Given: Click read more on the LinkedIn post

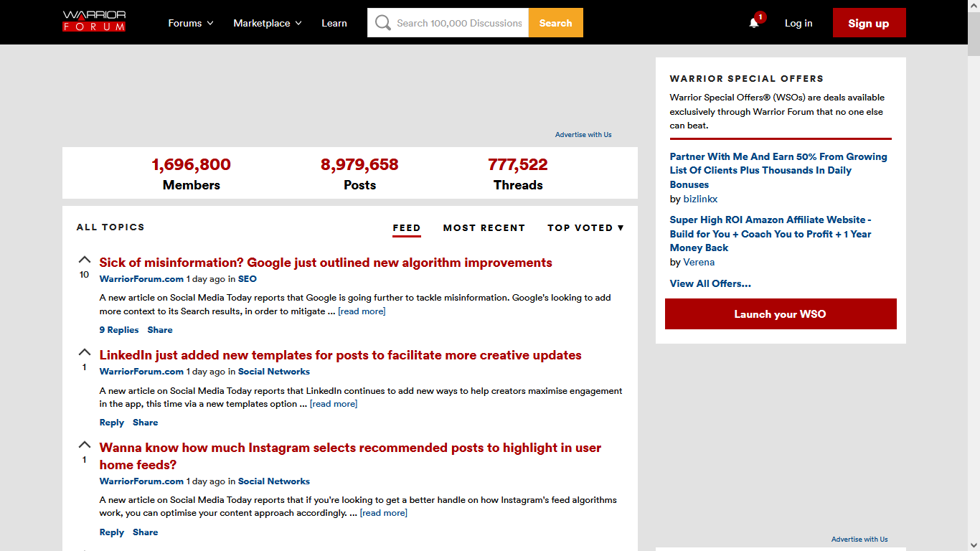Looking at the screenshot, I should (x=334, y=404).
